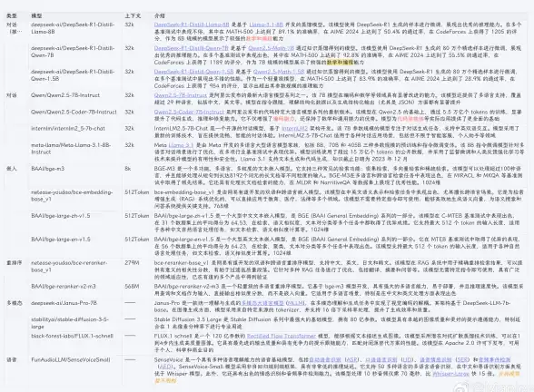
Task: Follow the InternLM2 architecture link
Action: (x=294, y=129)
